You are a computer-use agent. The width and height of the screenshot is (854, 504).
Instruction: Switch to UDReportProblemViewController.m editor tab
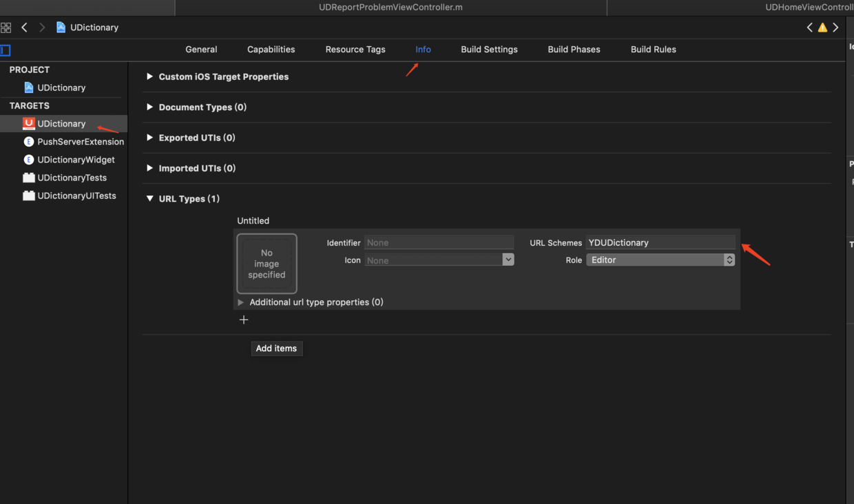click(390, 8)
